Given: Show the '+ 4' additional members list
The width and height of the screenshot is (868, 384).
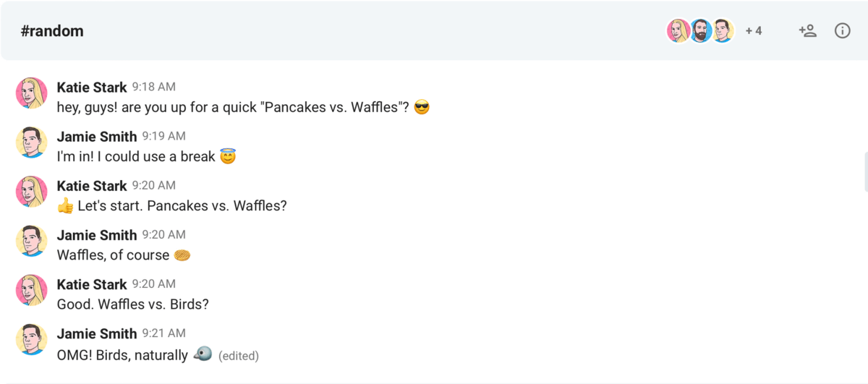Looking at the screenshot, I should click(753, 31).
